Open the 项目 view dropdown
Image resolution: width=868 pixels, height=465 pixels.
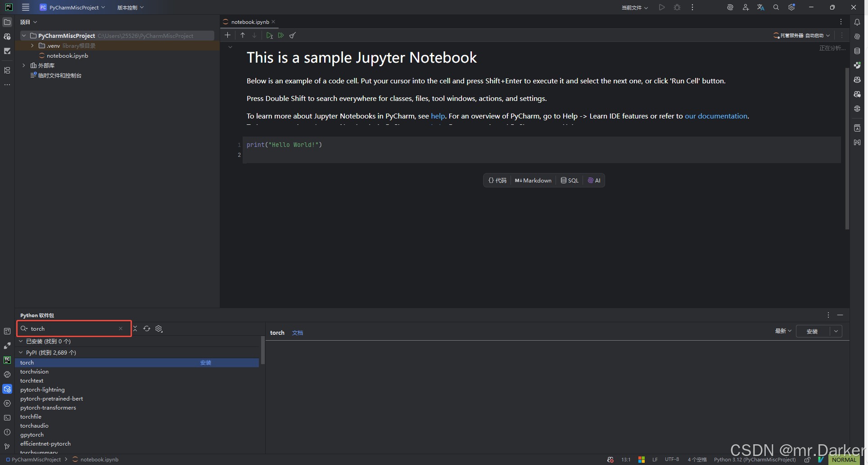[x=28, y=22]
